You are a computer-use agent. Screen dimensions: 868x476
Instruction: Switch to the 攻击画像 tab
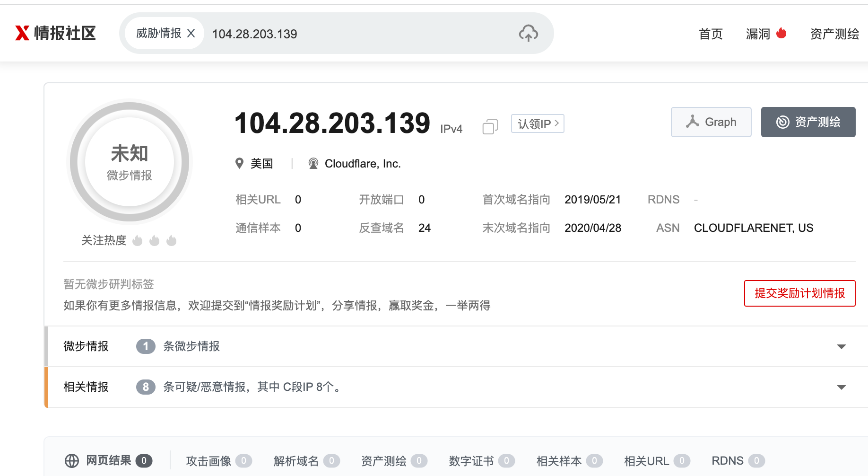tap(219, 461)
